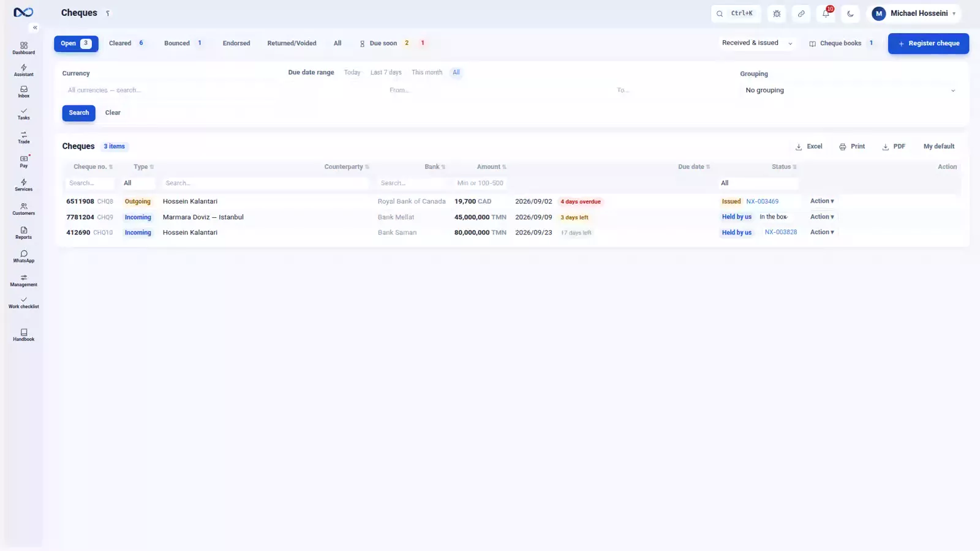Download the cheques list as PDF
The image size is (980, 551).
[894, 146]
